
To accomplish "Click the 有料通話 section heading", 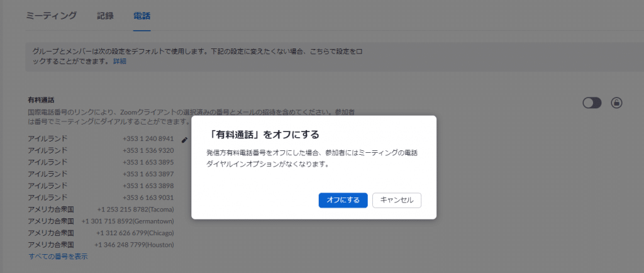I will 41,100.
